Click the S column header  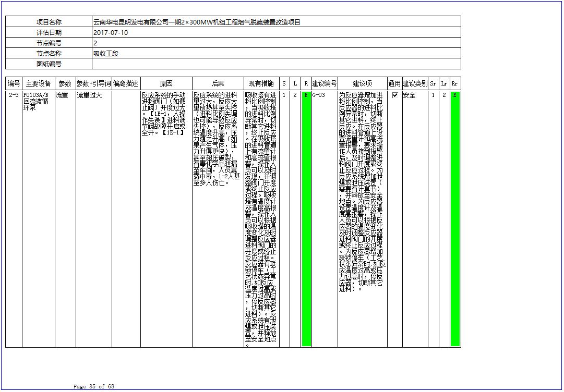(x=284, y=83)
